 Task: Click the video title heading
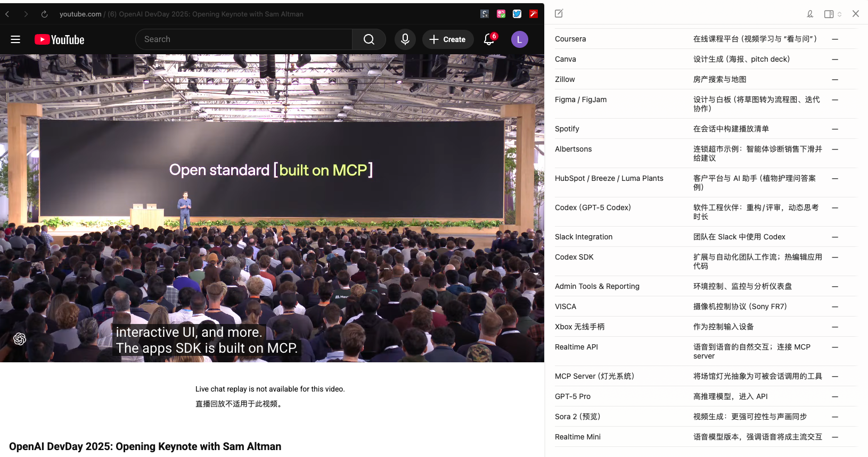coord(145,446)
